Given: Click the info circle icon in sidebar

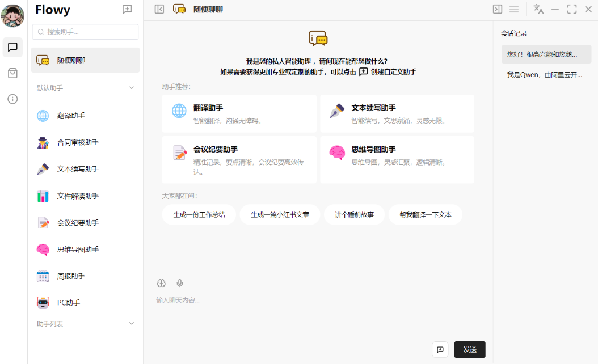Looking at the screenshot, I should pos(12,99).
